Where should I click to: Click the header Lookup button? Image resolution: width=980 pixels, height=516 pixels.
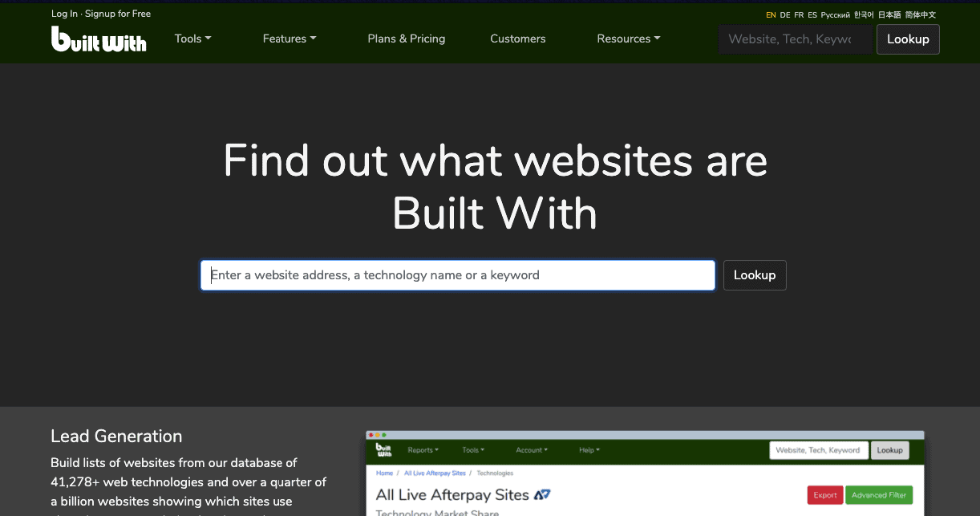pos(908,39)
